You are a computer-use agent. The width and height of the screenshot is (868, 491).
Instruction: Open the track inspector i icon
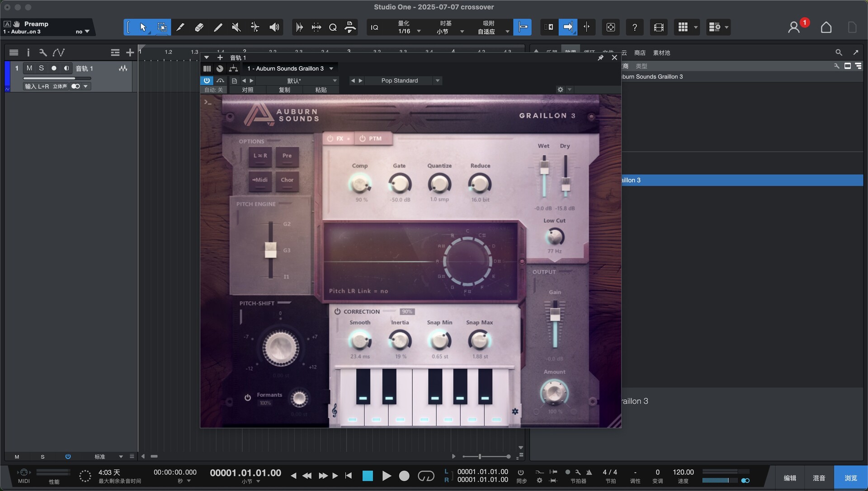coord(28,52)
